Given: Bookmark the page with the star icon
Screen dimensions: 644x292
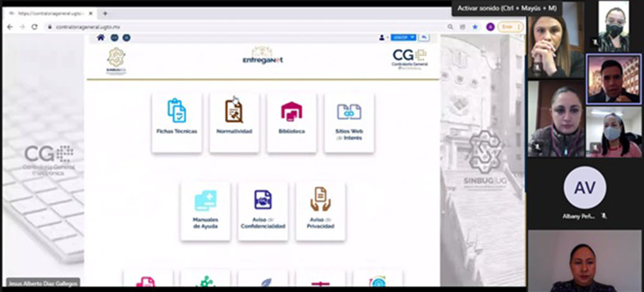Looking at the screenshot, I should (x=475, y=26).
